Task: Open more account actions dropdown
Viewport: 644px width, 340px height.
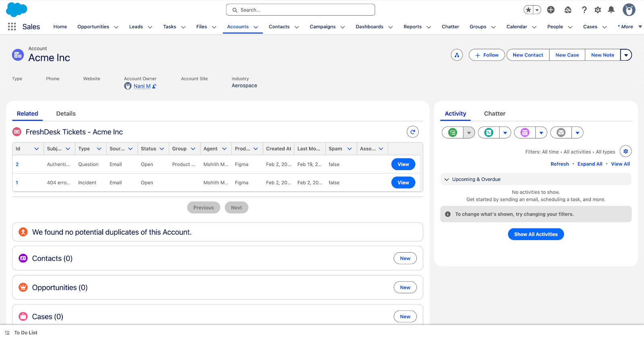Action: (x=626, y=55)
